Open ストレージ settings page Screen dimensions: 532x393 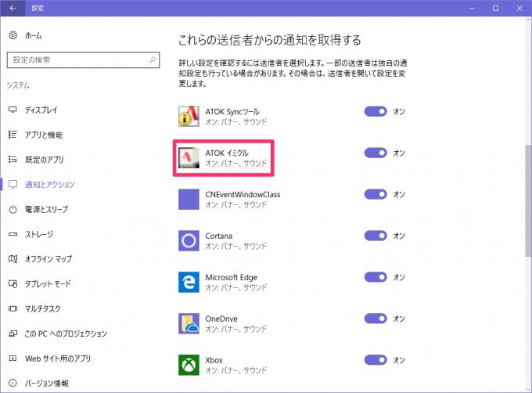coord(39,234)
